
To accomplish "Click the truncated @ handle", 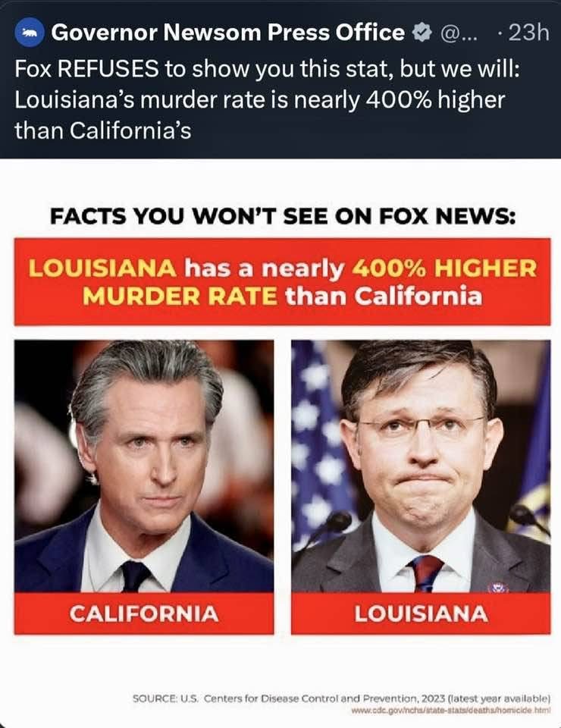I will click(x=457, y=34).
